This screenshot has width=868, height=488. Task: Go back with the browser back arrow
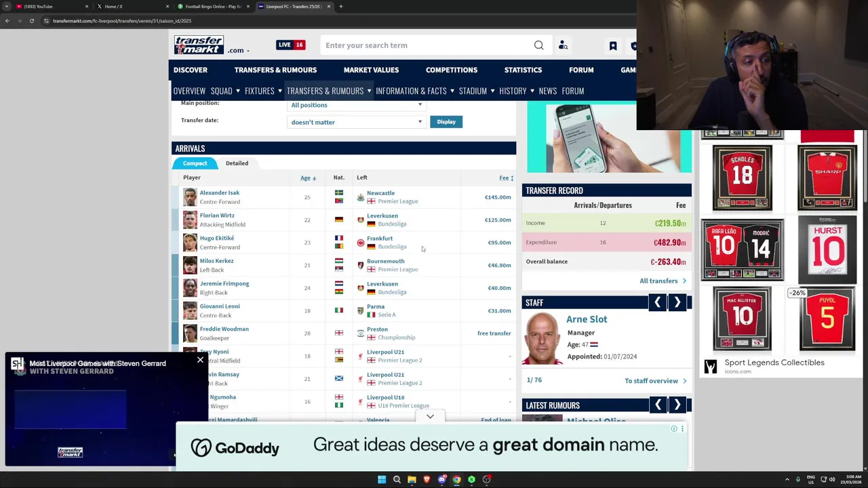tap(7, 21)
